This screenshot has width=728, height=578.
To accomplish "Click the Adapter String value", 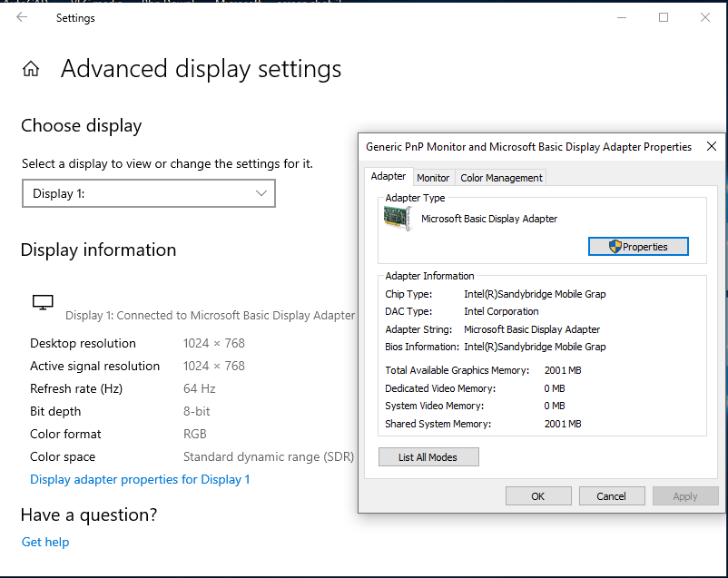I will coord(532,329).
